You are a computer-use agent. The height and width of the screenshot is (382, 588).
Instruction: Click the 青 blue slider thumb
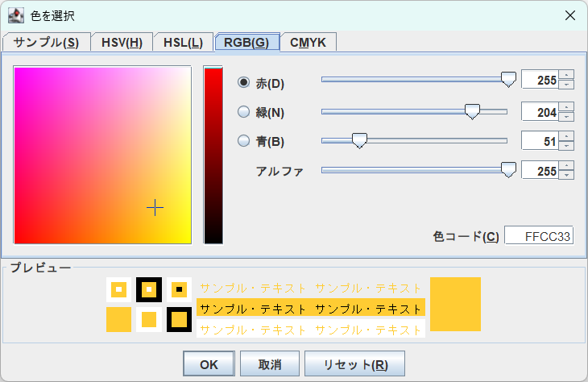point(359,141)
